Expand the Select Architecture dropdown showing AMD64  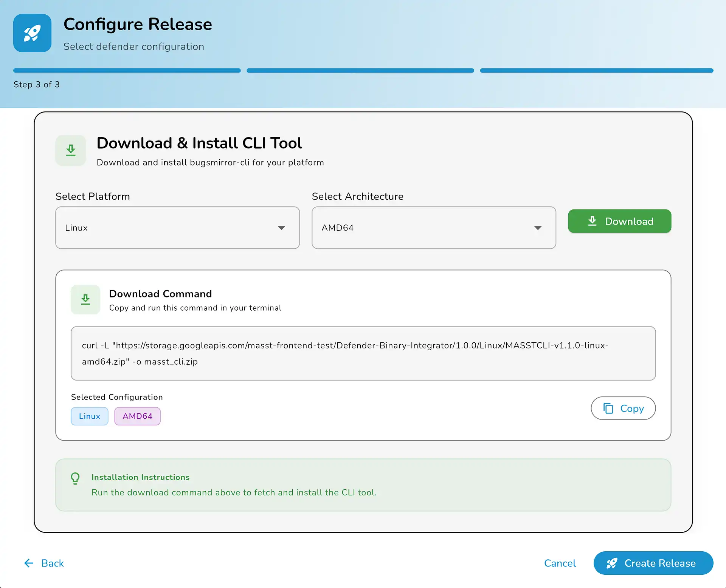click(434, 228)
